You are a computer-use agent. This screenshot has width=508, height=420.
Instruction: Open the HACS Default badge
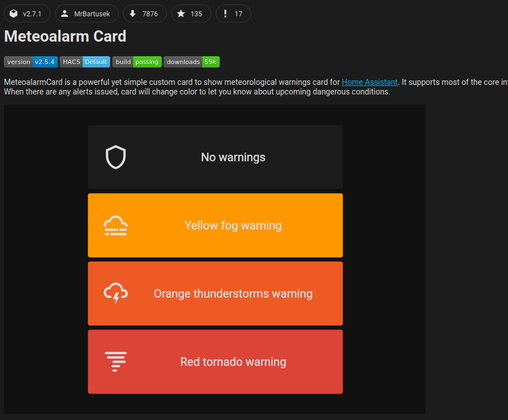tap(85, 62)
